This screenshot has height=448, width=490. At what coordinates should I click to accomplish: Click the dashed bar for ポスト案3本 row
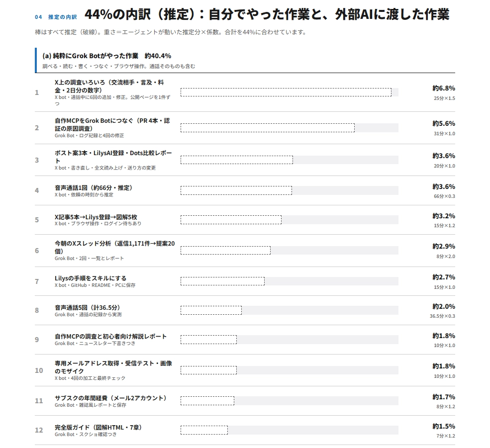237,160
